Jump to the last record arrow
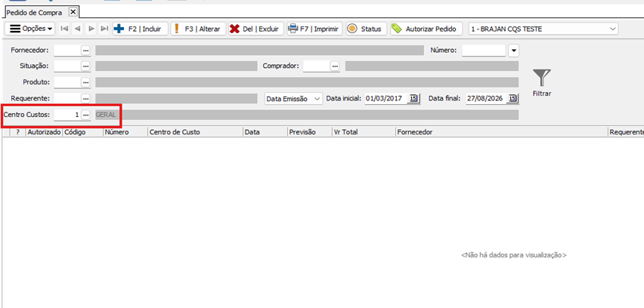The height and width of the screenshot is (308, 644). coord(104,29)
